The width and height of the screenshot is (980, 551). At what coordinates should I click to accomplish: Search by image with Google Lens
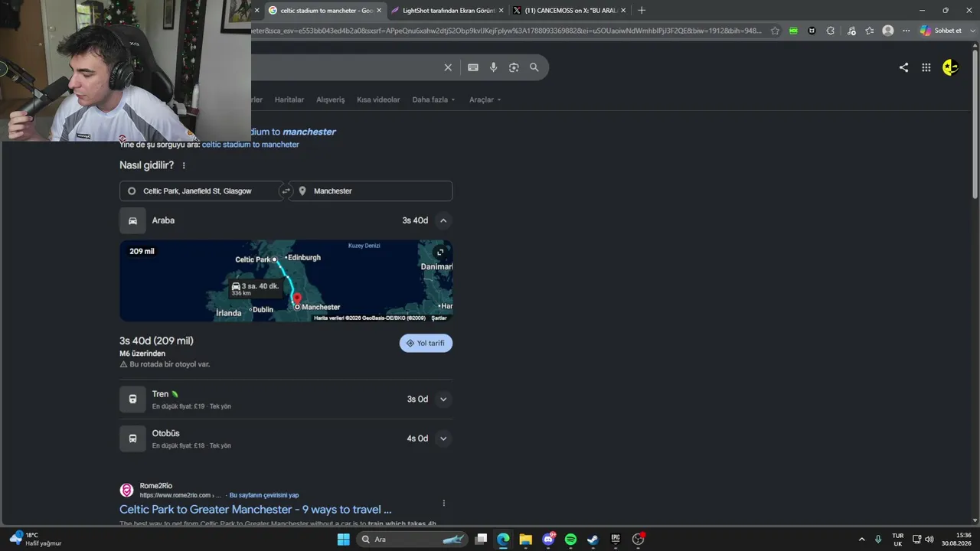pyautogui.click(x=514, y=67)
